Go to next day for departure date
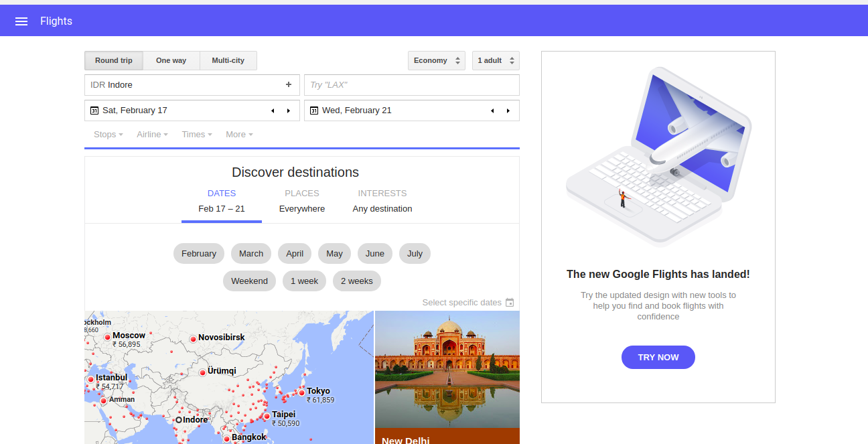868x444 pixels. [289, 110]
